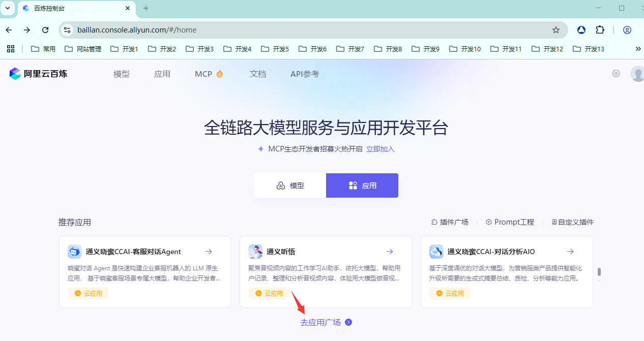Click 通义听悟 card description text

coord(325,273)
